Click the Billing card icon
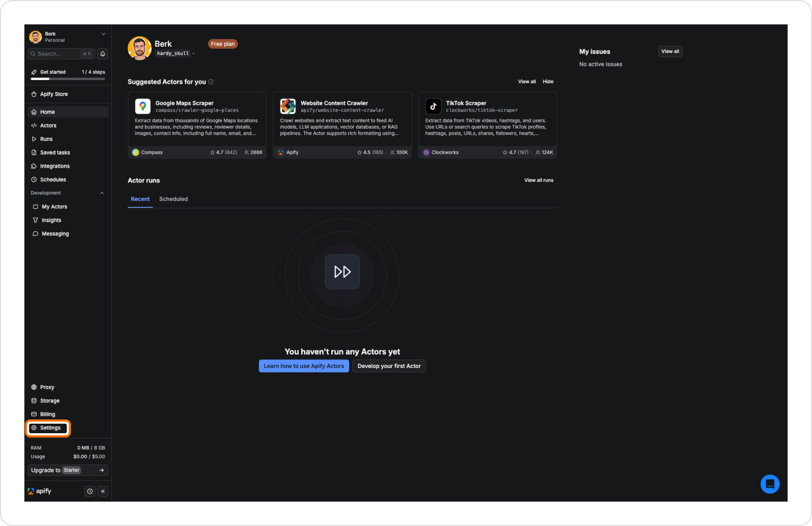The height and width of the screenshot is (526, 812). click(34, 414)
